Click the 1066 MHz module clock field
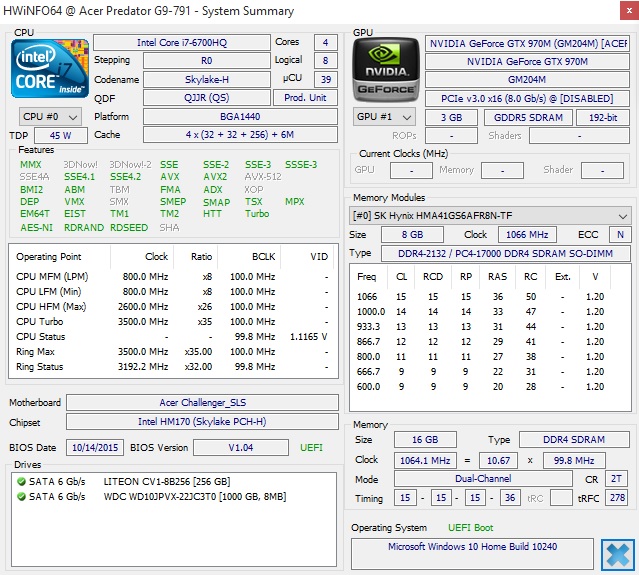The image size is (639, 575). 527,235
